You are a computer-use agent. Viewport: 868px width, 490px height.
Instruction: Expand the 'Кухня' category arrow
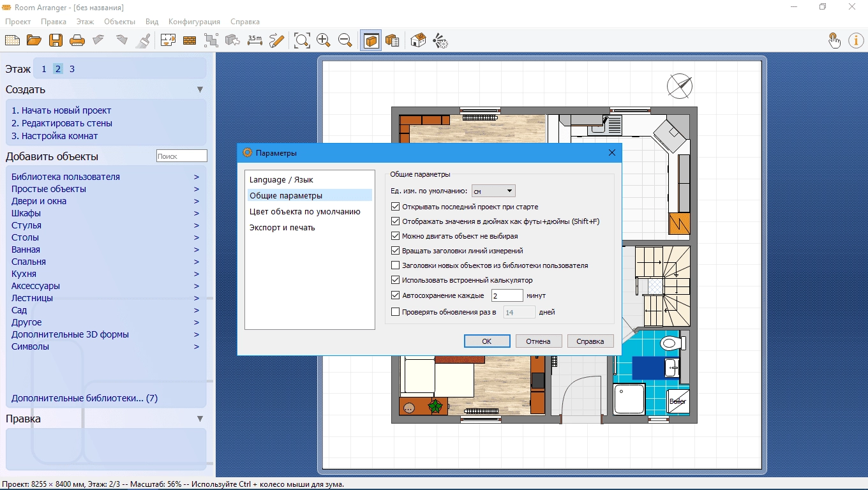[197, 274]
